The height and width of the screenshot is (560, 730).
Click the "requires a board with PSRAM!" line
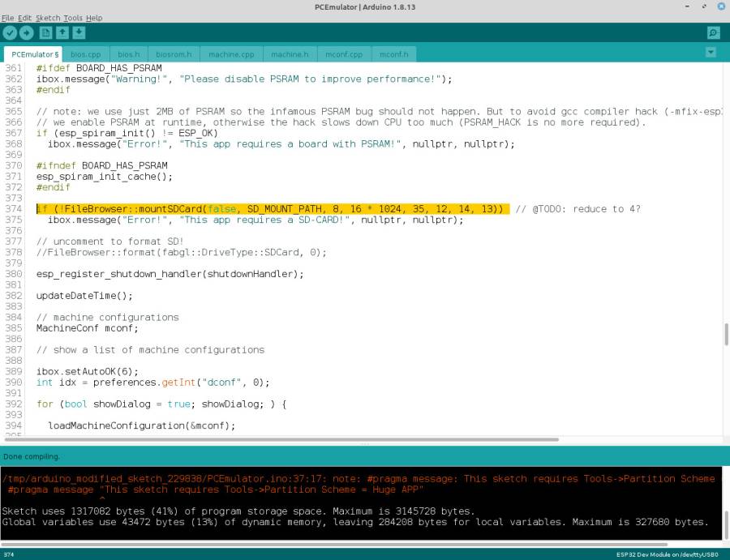[281, 144]
